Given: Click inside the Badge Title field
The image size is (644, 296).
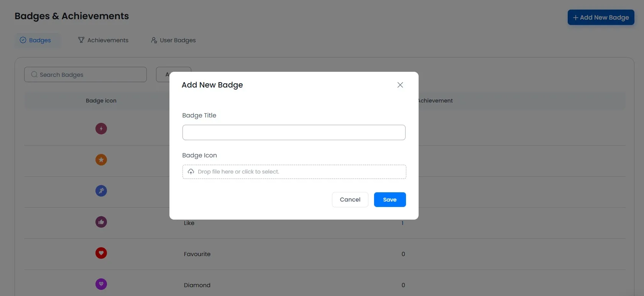Looking at the screenshot, I should (x=294, y=132).
